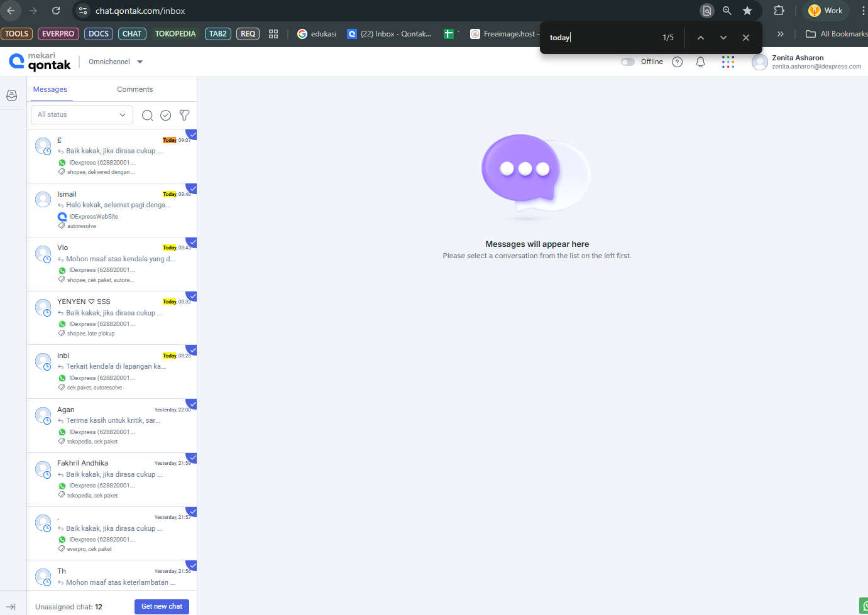The image size is (868, 615).
Task: Close the find bar
Action: point(746,38)
